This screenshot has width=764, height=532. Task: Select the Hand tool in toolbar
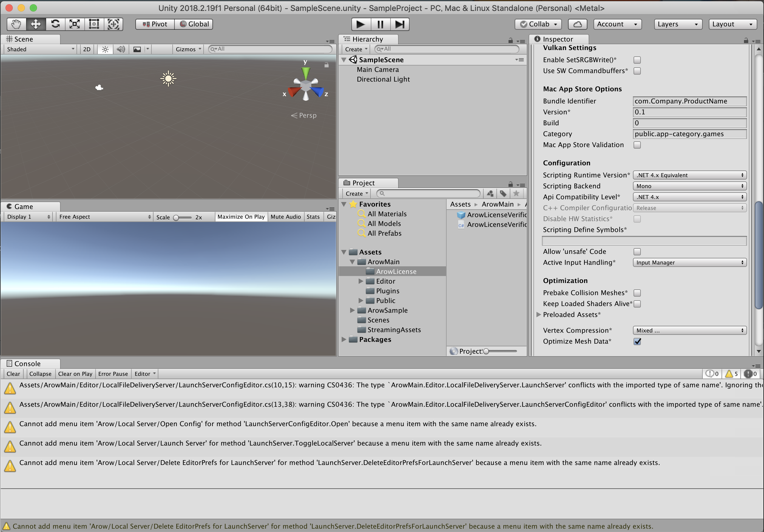pos(16,24)
